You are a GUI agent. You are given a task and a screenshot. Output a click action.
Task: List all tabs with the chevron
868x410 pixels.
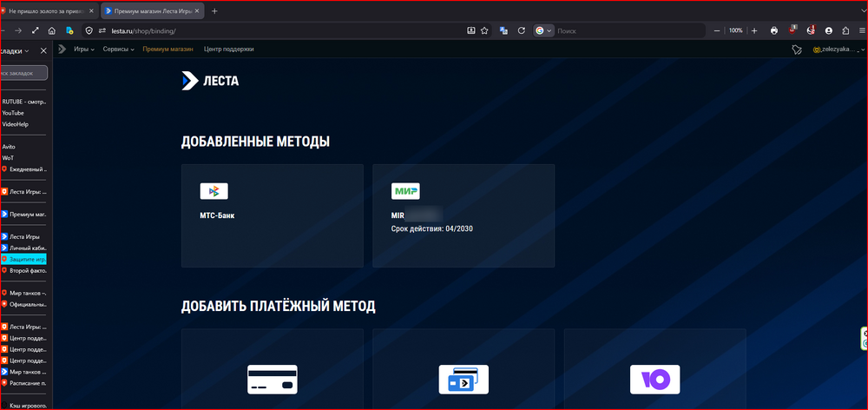point(865,11)
